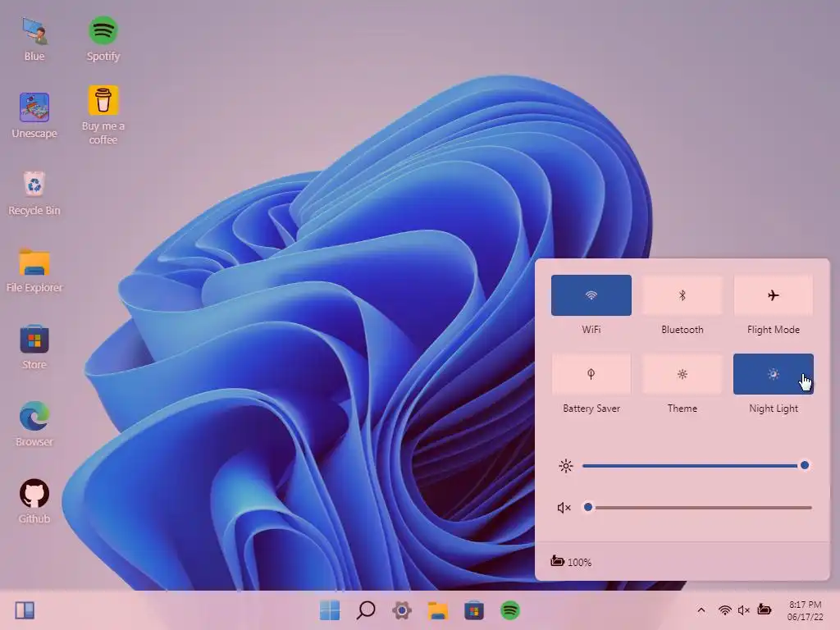This screenshot has width=840, height=630.
Task: Click the brightness slider track
Action: coord(696,466)
